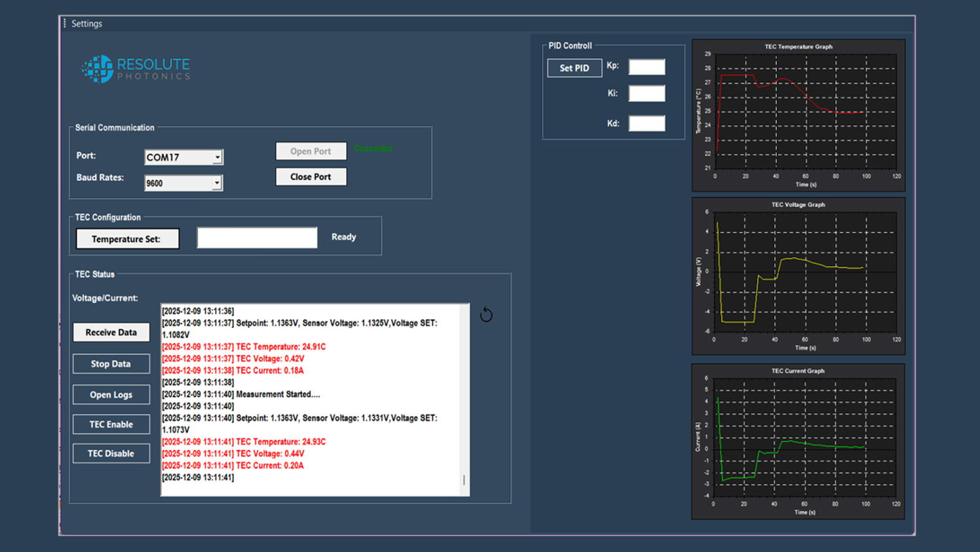This screenshot has width=980, height=552.
Task: Click the Ki input field
Action: 646,93
